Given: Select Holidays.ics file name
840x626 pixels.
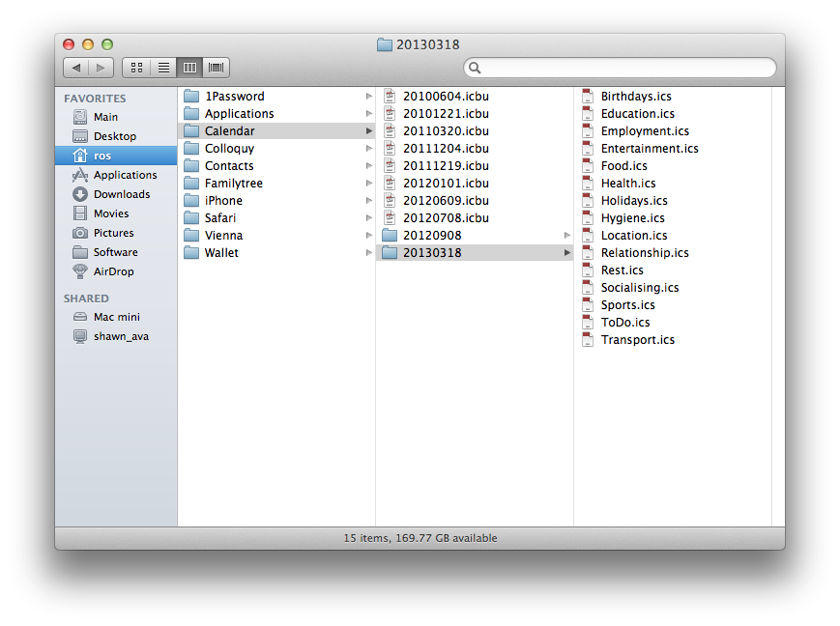Looking at the screenshot, I should point(634,201).
